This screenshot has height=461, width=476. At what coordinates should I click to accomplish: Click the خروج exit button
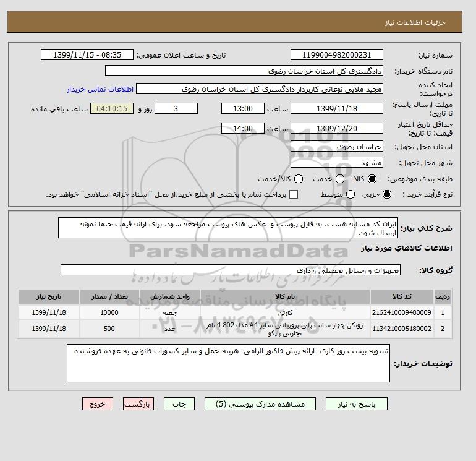pyautogui.click(x=98, y=404)
